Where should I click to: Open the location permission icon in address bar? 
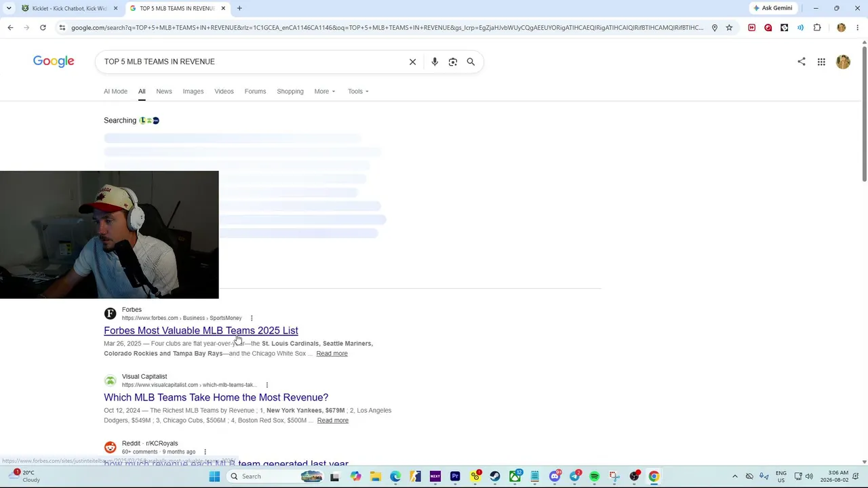[714, 28]
